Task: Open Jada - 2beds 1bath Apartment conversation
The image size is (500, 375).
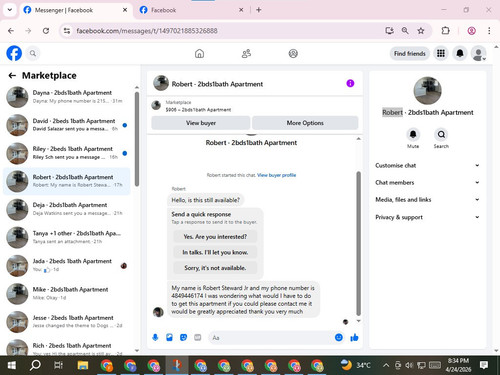Action: pyautogui.click(x=67, y=265)
